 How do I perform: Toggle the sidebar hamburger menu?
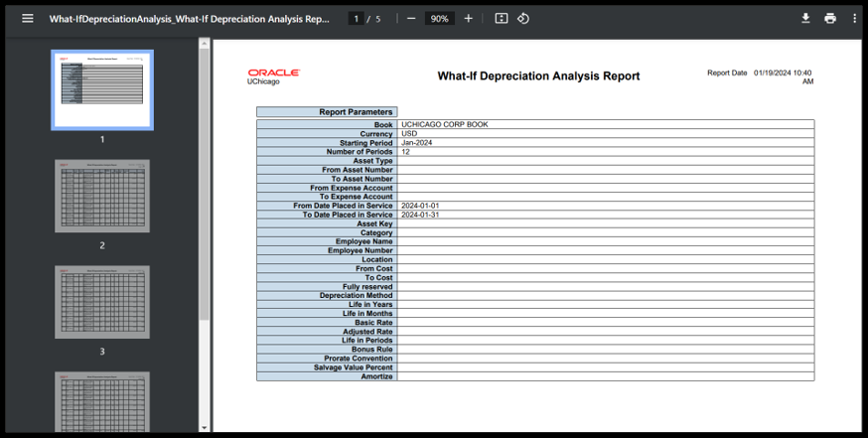[x=27, y=19]
